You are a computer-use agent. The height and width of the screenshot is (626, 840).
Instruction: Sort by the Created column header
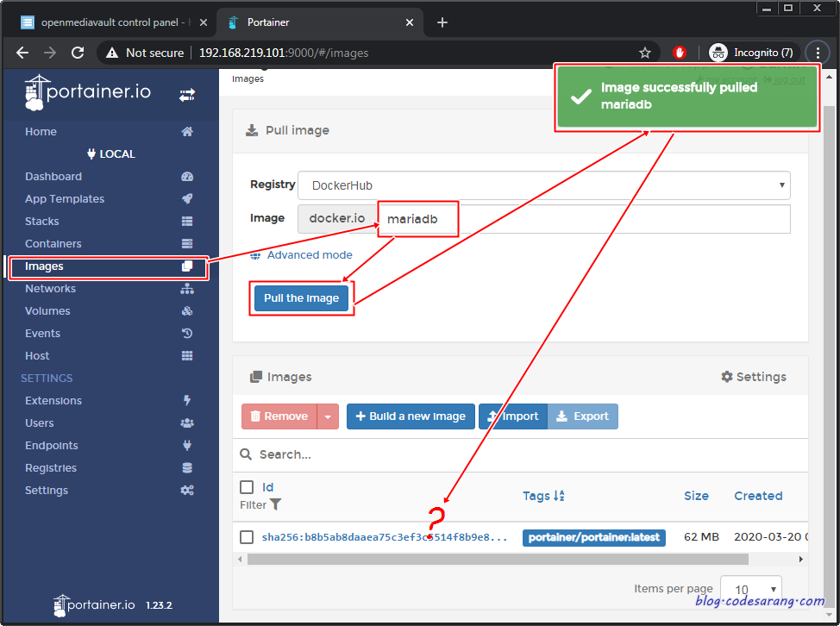758,496
